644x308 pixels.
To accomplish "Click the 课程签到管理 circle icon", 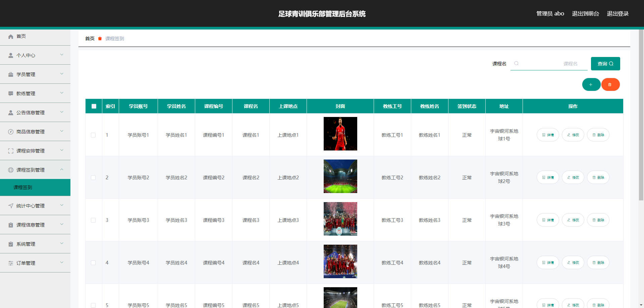I will point(11,170).
